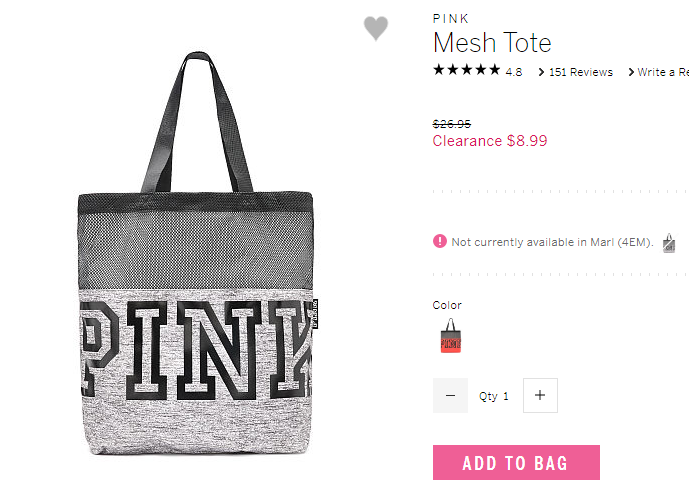Image resolution: width=689 pixels, height=496 pixels.
Task: Open the 151 Reviews link
Action: tap(580, 72)
